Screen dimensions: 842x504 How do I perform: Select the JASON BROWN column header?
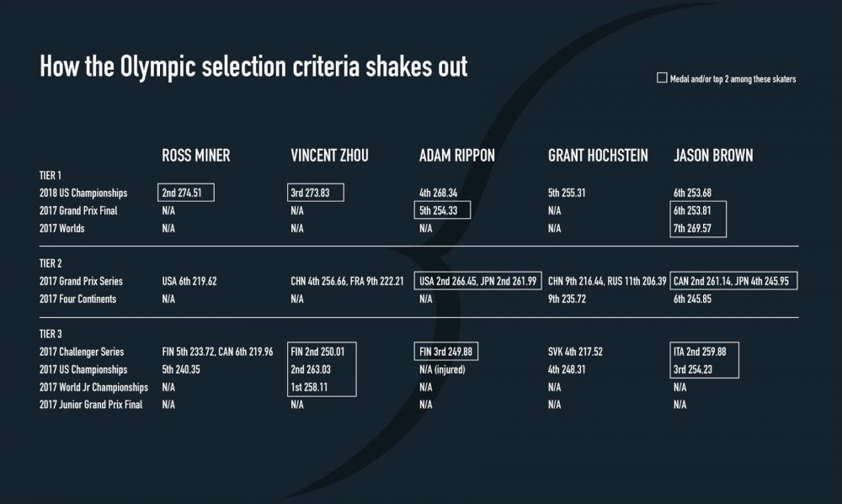click(713, 156)
